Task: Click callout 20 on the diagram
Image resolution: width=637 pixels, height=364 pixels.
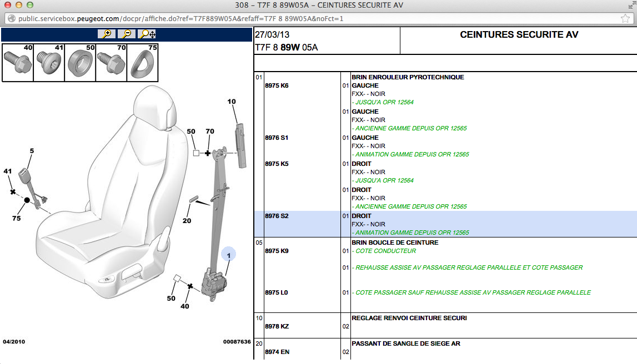Action: coord(187,221)
